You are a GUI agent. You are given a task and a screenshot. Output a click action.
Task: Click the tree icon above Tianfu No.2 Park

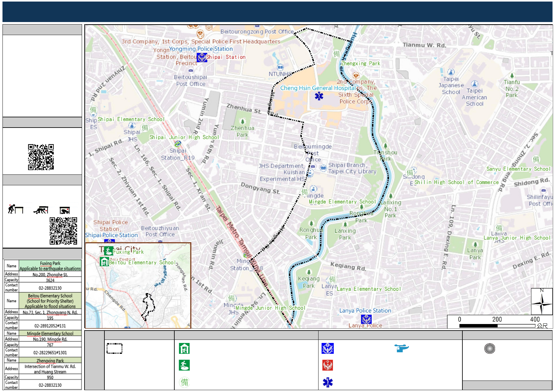point(512,75)
